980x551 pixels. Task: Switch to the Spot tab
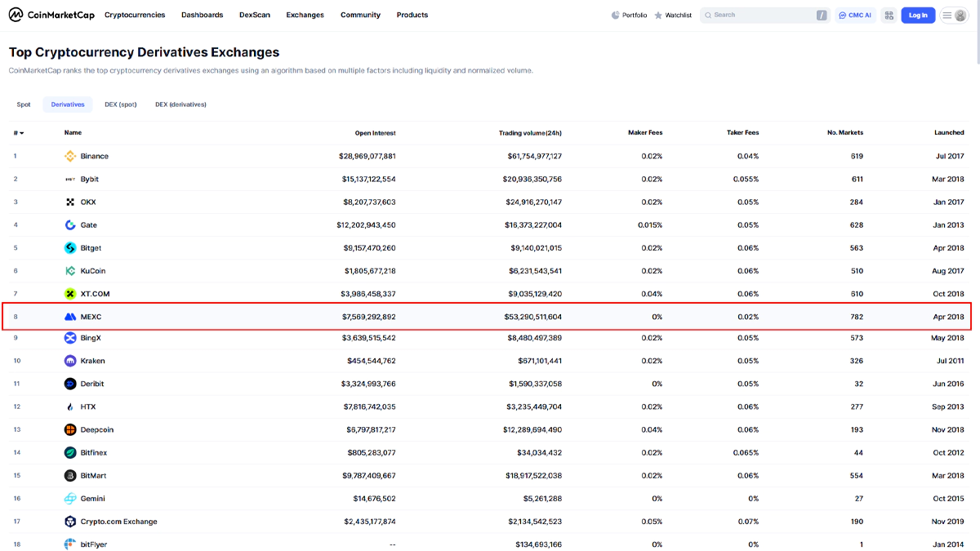coord(24,104)
